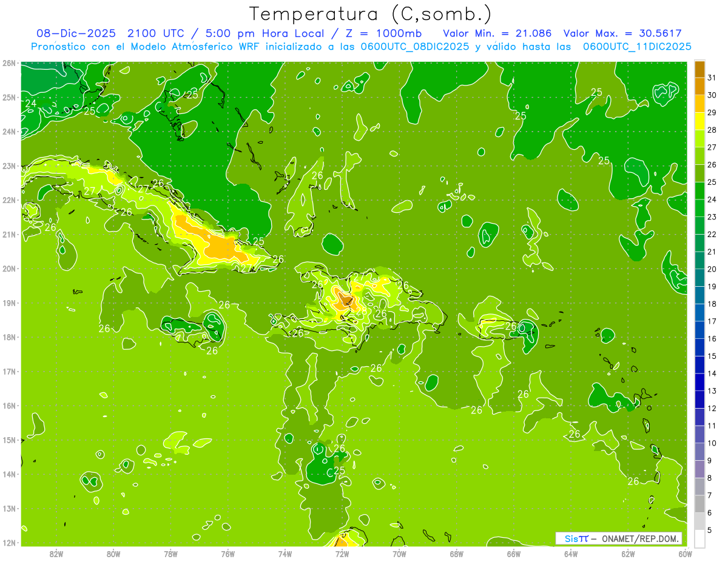Click latitude axis label '12N'

point(8,543)
